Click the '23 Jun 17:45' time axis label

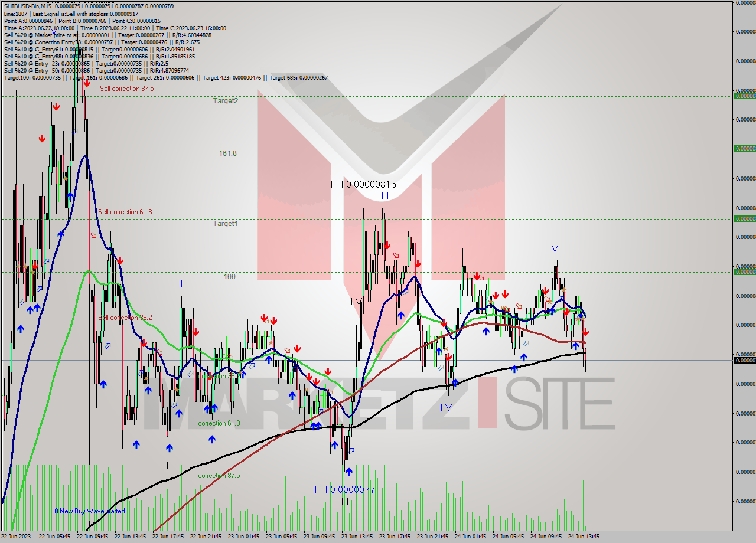(x=395, y=537)
